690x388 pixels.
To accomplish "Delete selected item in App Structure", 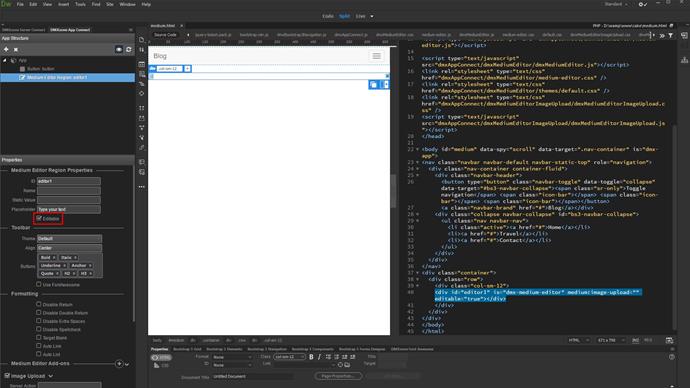I will tap(16, 50).
